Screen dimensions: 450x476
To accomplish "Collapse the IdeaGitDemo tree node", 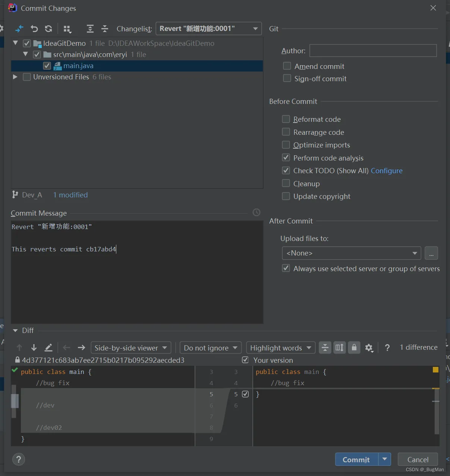I will (15, 43).
